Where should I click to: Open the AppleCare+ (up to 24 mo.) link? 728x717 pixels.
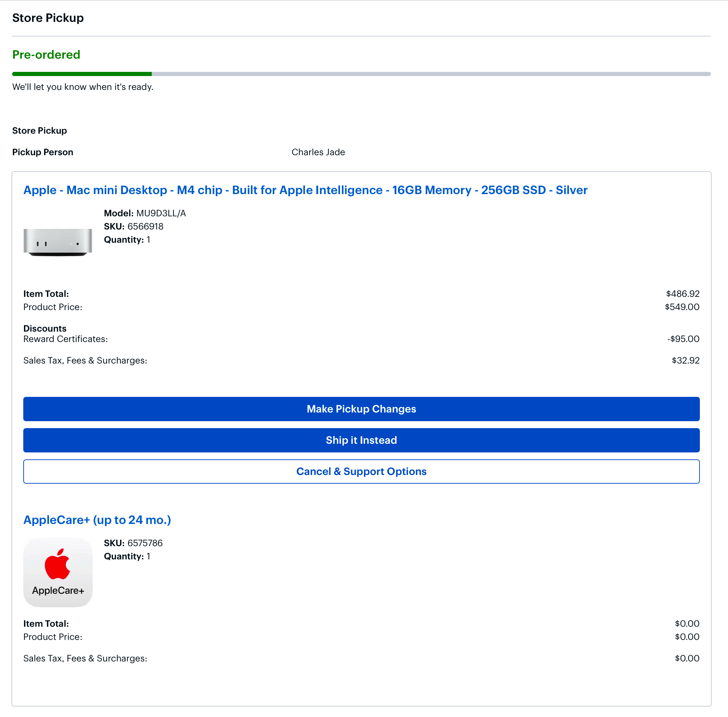pos(97,520)
